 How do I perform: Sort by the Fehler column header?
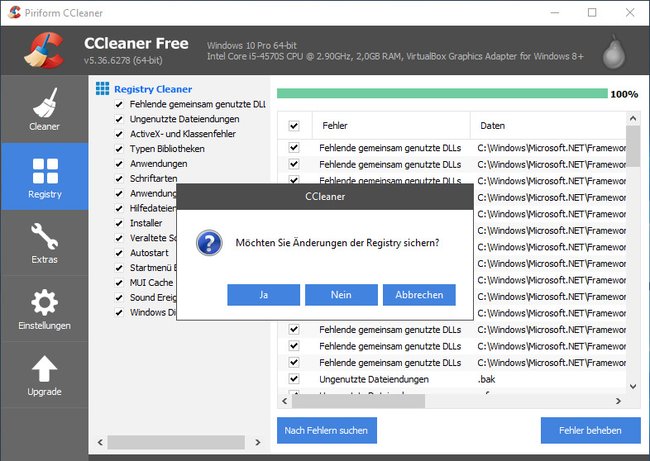[x=391, y=126]
